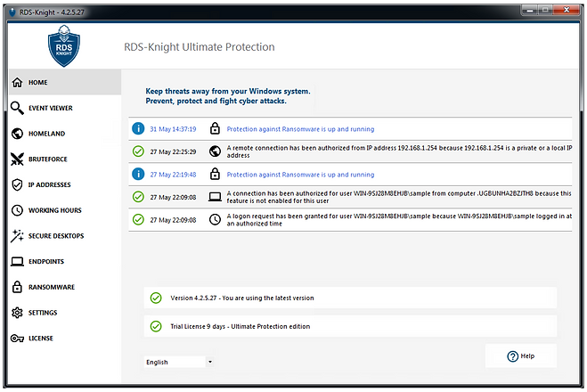The height and width of the screenshot is (392, 587).
Task: Open first Ransomware is up and running link
Action: pyautogui.click(x=300, y=129)
